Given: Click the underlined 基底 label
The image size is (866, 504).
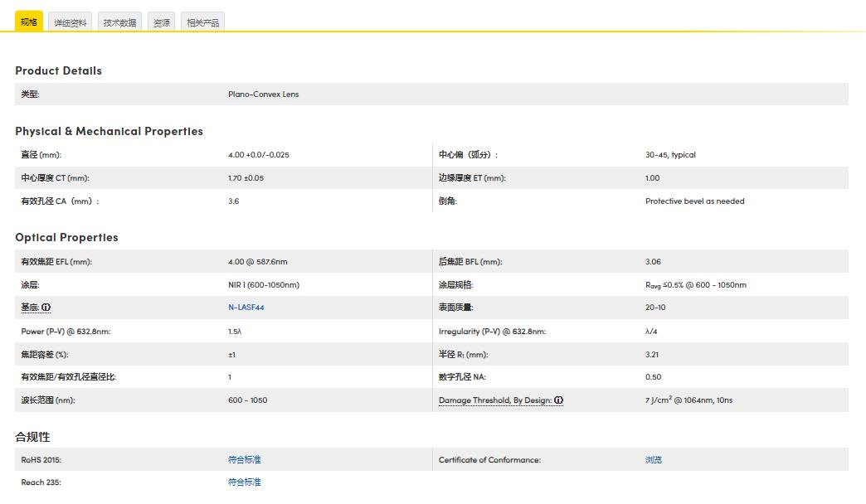Looking at the screenshot, I should [x=30, y=308].
